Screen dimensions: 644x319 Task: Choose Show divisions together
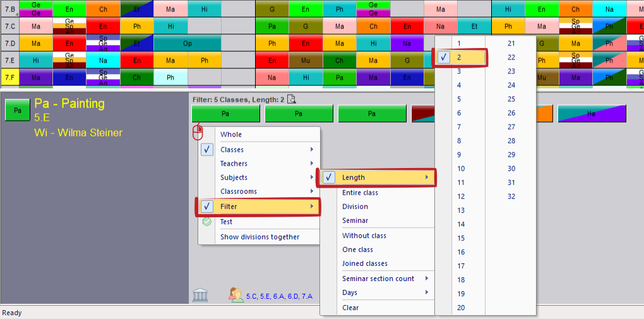point(259,237)
